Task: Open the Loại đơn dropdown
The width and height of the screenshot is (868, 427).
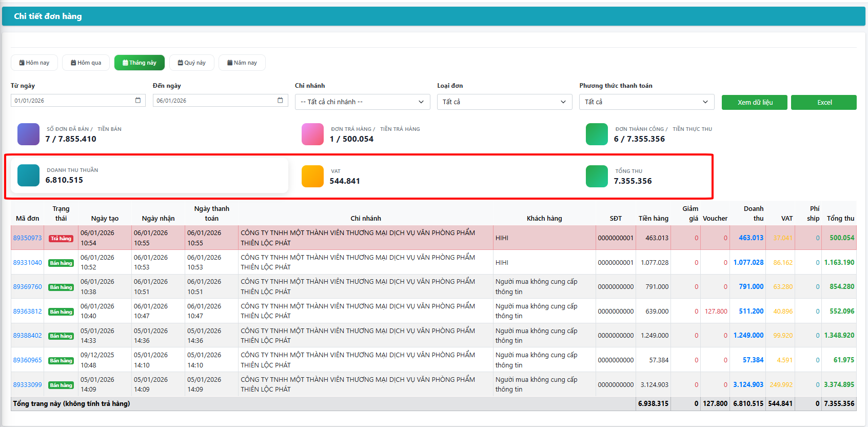Action: click(504, 102)
